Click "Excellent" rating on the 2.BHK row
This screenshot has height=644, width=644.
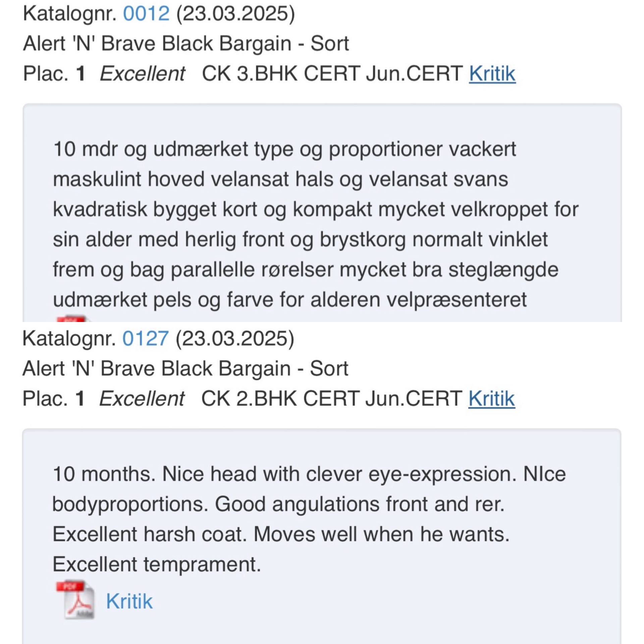point(142,398)
